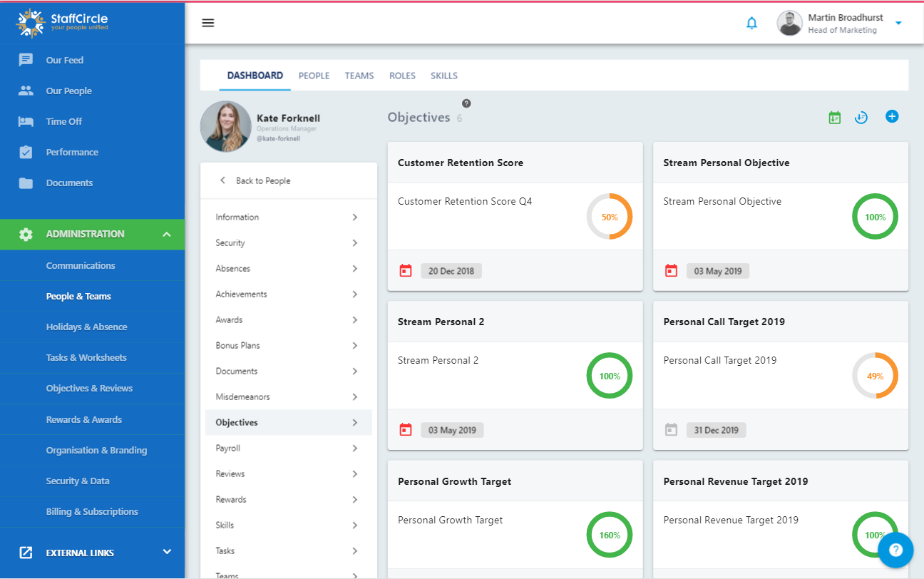Open the help question mark beside Objectives

466,103
